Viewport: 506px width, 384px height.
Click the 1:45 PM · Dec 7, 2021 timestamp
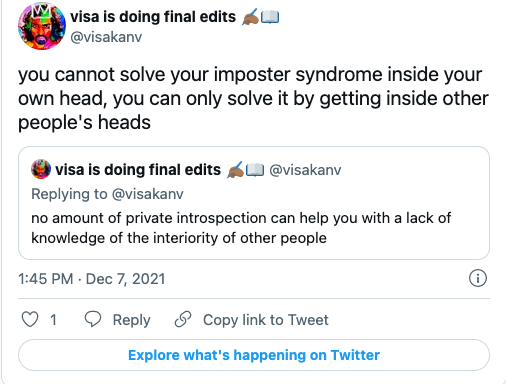pos(92,279)
